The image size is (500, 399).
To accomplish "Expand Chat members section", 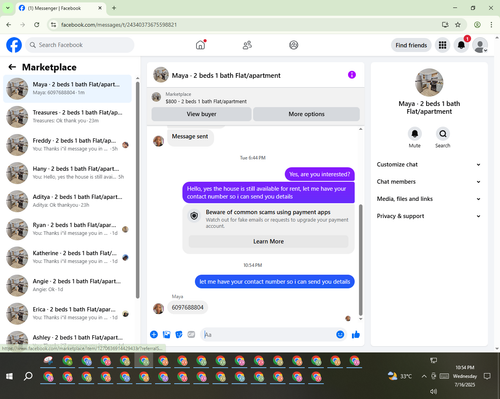I will tap(429, 182).
